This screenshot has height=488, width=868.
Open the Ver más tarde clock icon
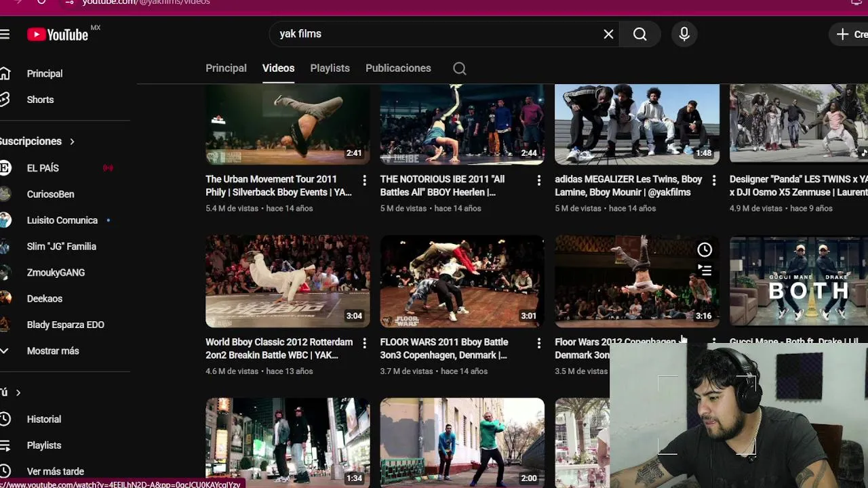coord(4,471)
